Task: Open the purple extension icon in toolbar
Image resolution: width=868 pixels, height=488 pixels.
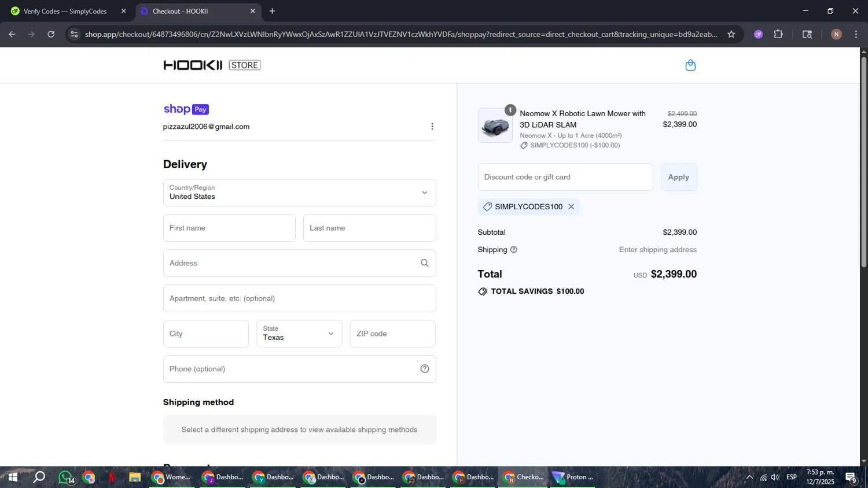Action: (758, 34)
